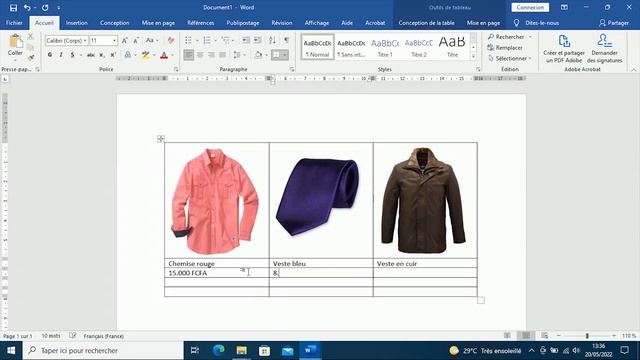Expand the bullet list dropdown arrow

(x=197, y=40)
